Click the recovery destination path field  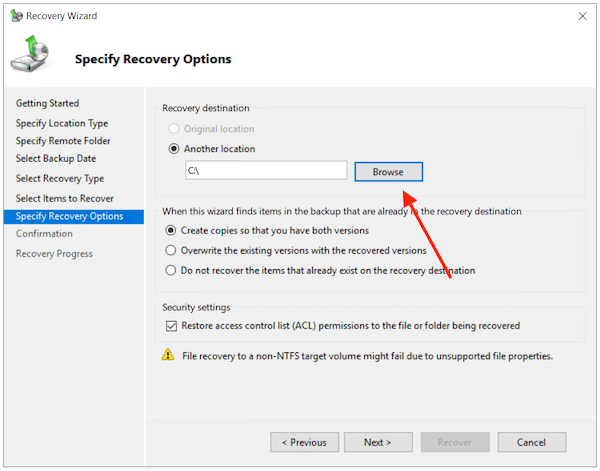tap(265, 172)
